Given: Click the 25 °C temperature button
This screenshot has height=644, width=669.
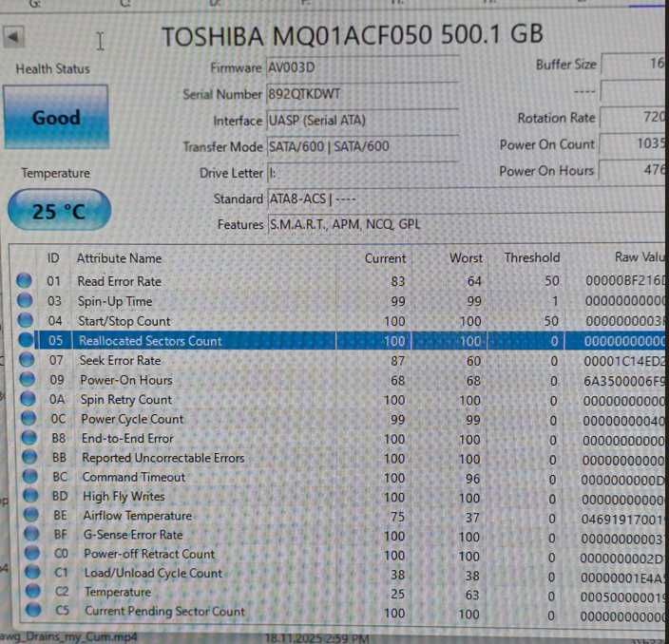Looking at the screenshot, I should [59, 211].
